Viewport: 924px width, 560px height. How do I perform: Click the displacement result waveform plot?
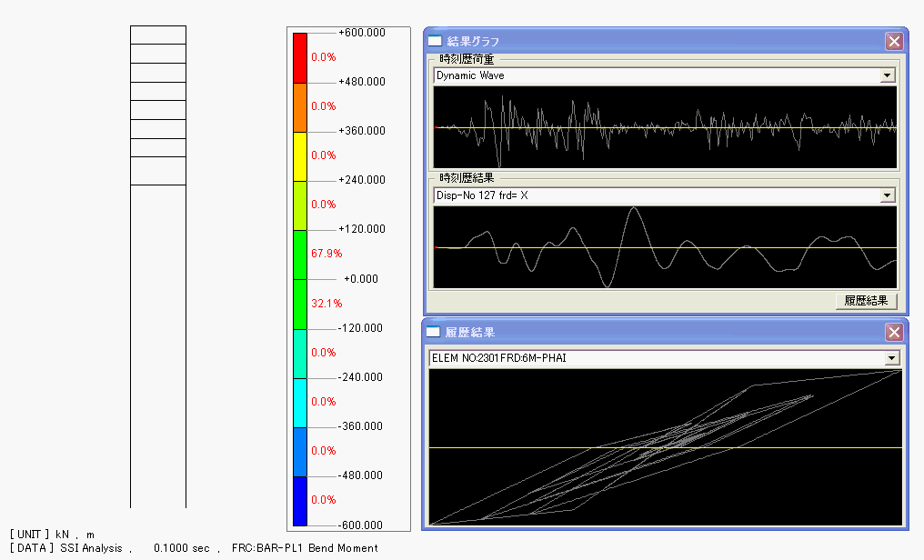tap(666, 247)
